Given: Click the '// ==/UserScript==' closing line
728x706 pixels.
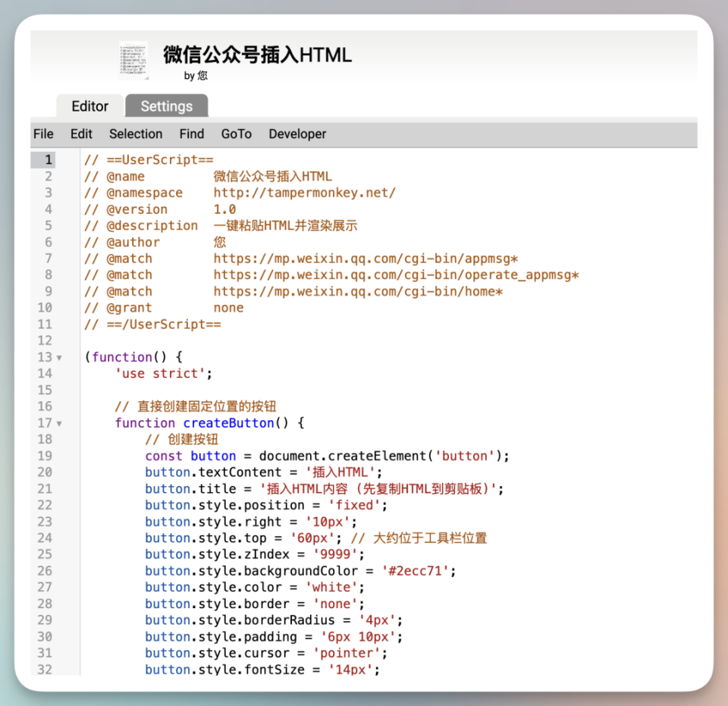Looking at the screenshot, I should [x=152, y=324].
